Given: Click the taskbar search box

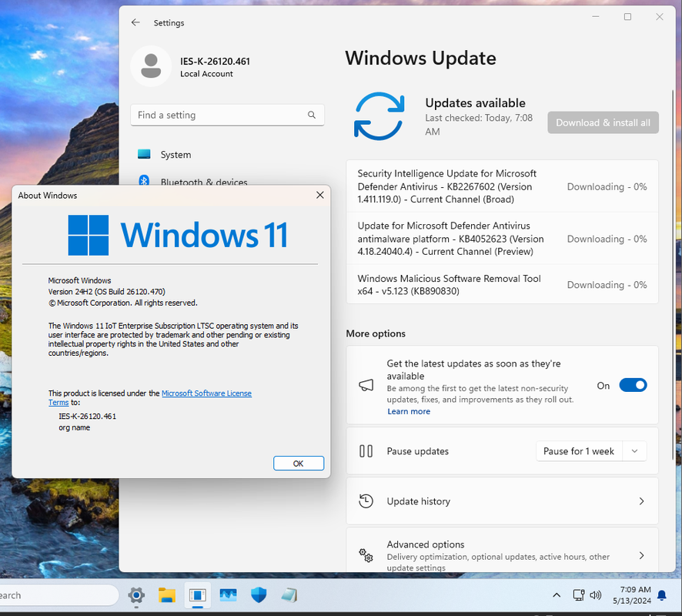Looking at the screenshot, I should click(x=59, y=595).
